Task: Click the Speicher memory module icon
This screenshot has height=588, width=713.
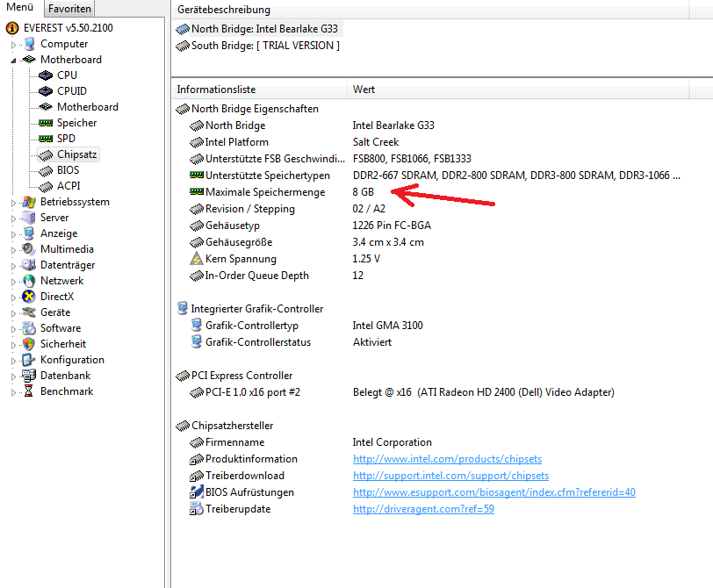Action: tap(46, 123)
